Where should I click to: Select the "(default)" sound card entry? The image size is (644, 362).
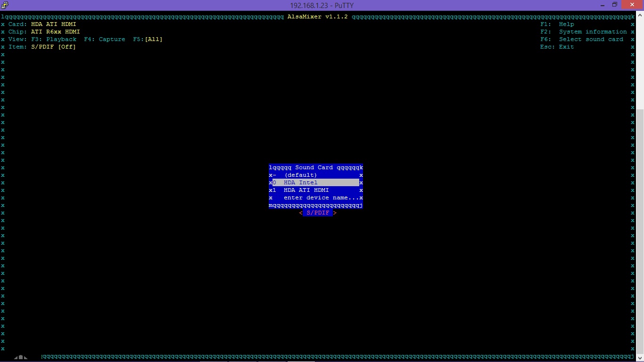[x=316, y=175]
